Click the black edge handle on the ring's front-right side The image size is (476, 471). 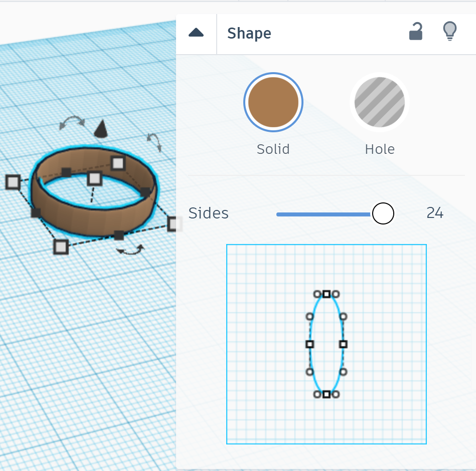[119, 235]
